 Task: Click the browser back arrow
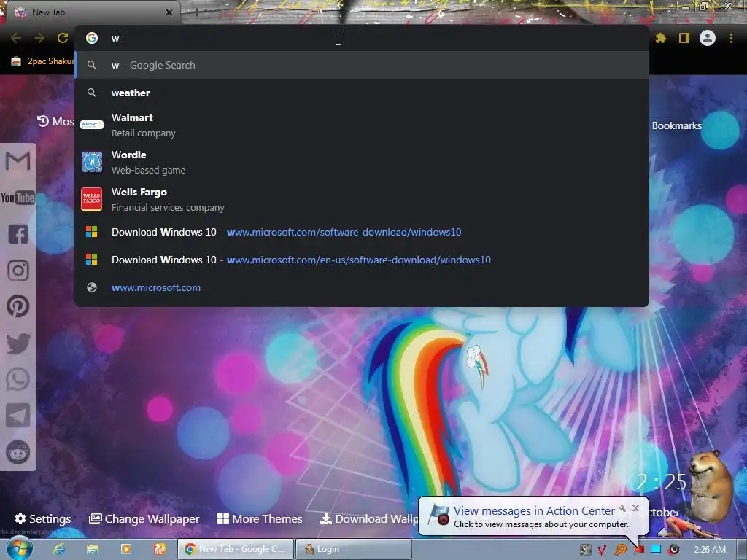pos(16,38)
